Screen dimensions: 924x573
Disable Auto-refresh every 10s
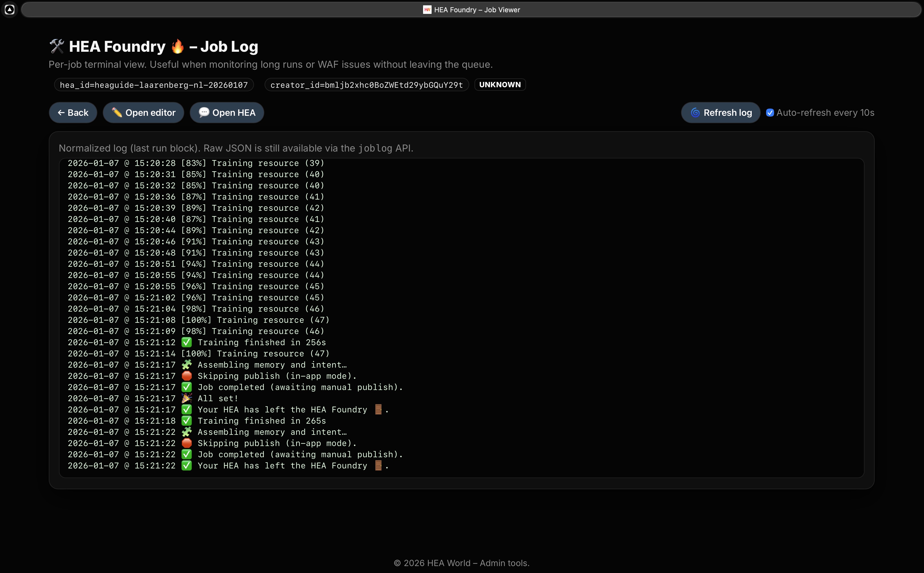[x=771, y=112]
